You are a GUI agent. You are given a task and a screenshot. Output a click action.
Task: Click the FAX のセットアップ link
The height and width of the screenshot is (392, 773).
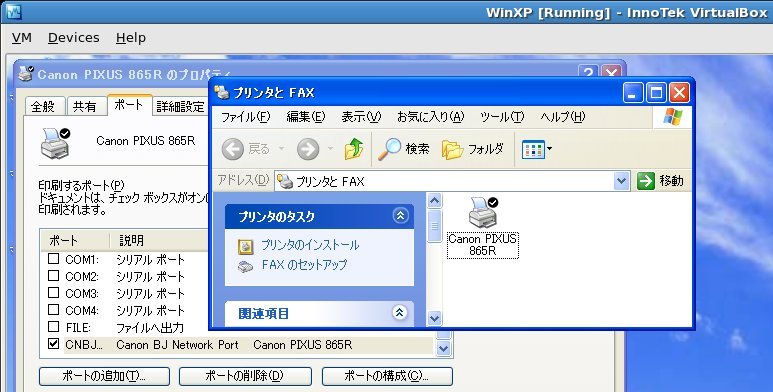coord(304,265)
